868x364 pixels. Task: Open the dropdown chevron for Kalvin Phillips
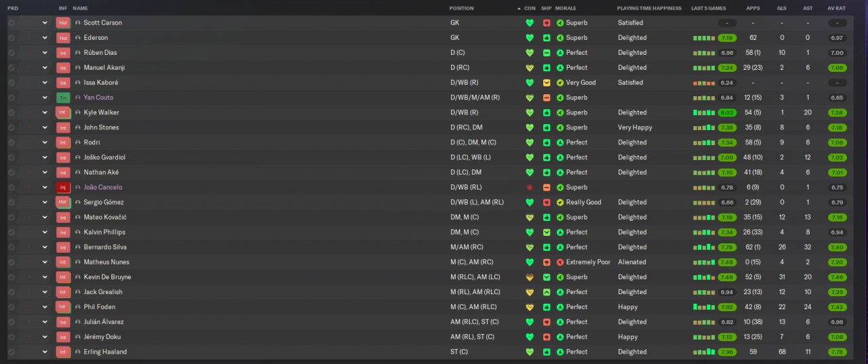[45, 232]
